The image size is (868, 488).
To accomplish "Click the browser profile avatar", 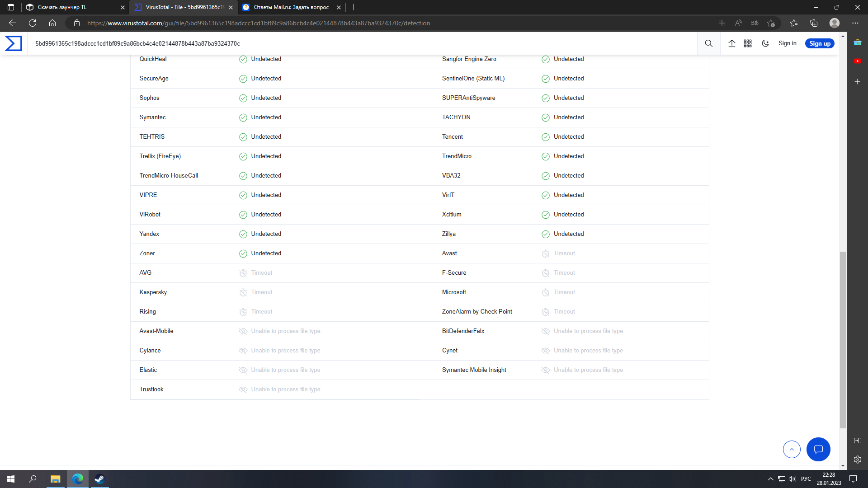I will (835, 23).
